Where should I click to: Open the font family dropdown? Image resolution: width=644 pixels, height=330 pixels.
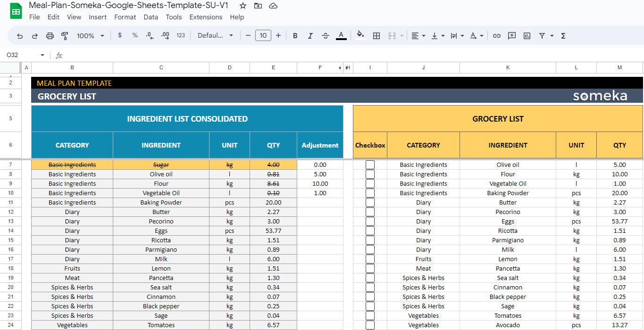pos(215,35)
